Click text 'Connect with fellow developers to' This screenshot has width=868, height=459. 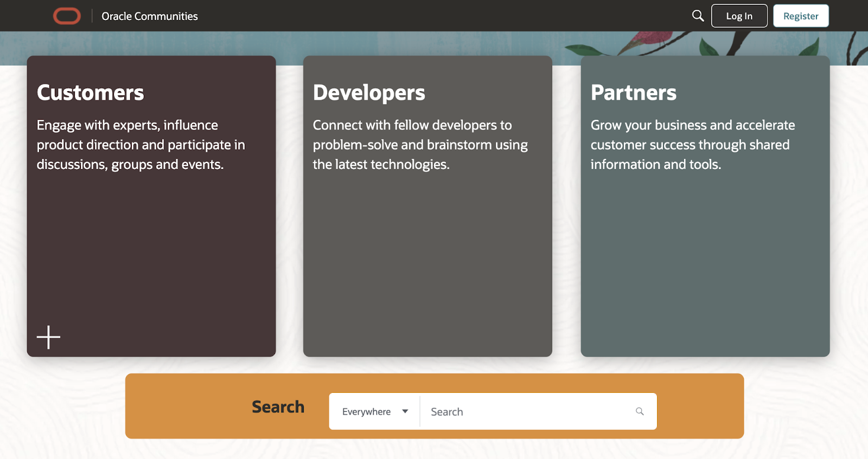pyautogui.click(x=412, y=125)
